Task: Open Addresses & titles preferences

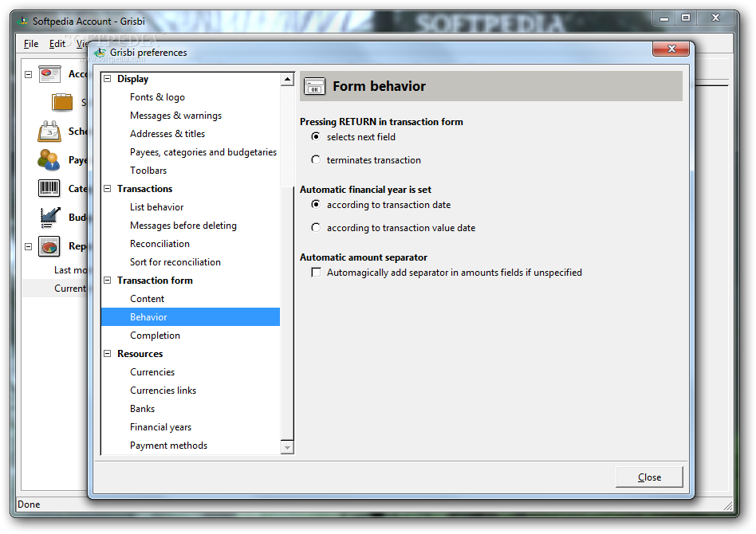Action: point(167,134)
